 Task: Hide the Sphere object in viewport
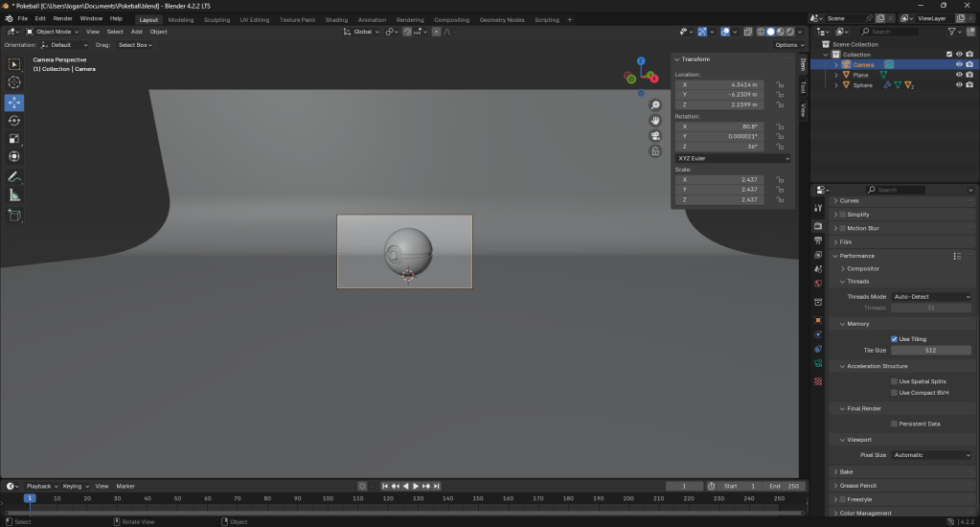point(958,85)
